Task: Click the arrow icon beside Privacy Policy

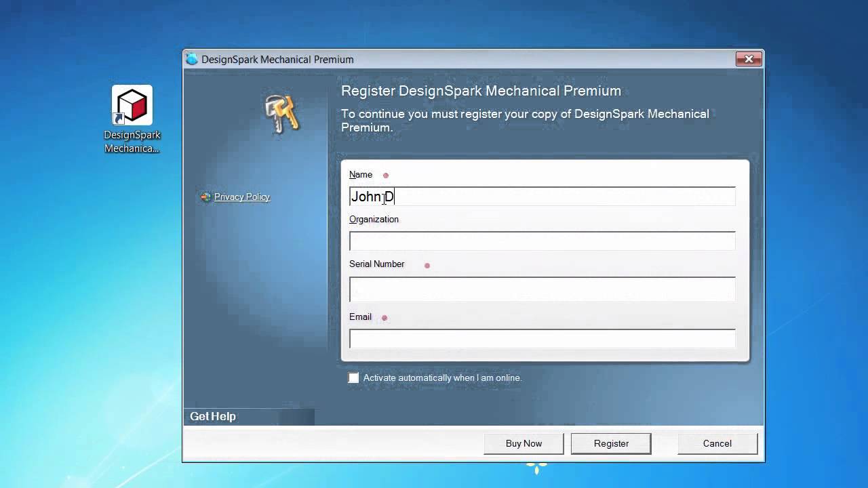Action: 205,197
